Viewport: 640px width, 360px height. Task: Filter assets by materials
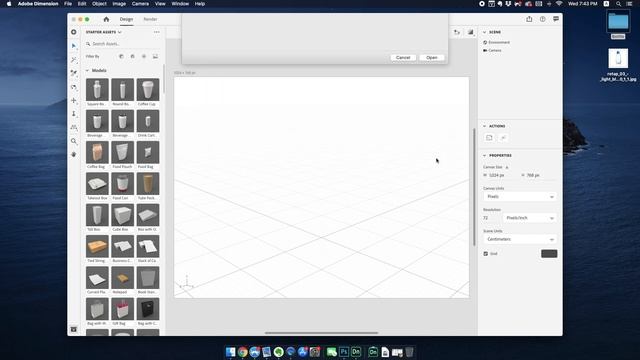pyautogui.click(x=132, y=56)
